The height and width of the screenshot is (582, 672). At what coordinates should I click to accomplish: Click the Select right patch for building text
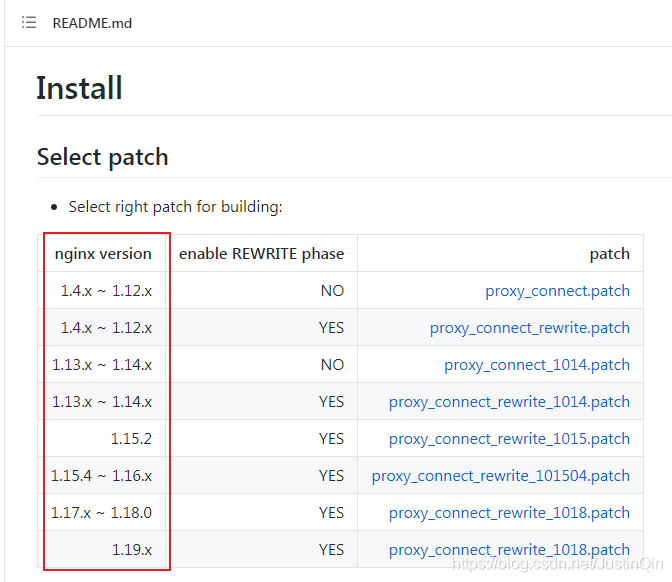[175, 207]
